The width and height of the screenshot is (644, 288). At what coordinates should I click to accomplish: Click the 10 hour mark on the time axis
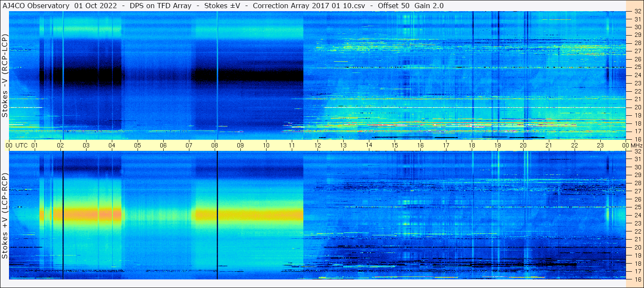tap(266, 145)
